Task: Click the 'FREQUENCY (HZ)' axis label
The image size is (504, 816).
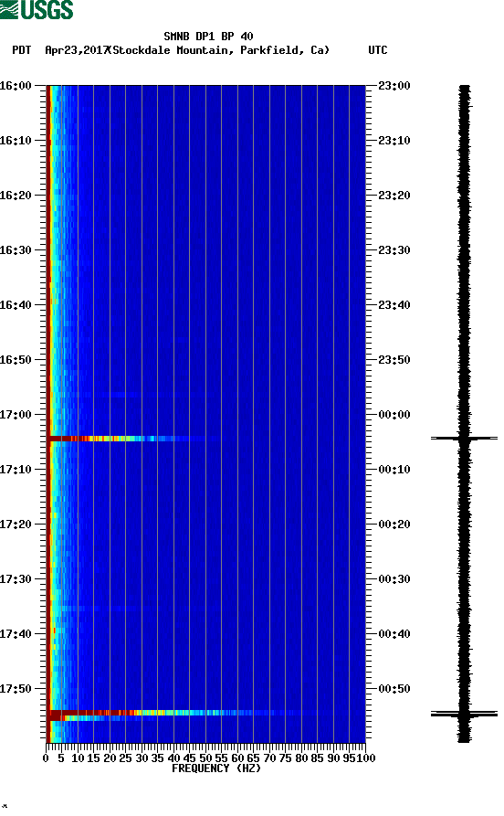Action: tap(215, 768)
